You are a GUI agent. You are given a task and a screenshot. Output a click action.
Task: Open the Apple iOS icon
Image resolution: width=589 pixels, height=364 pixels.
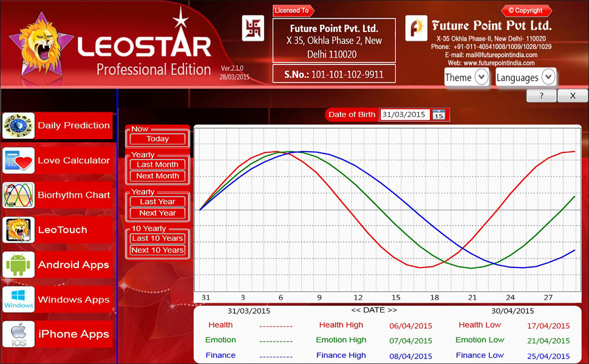tap(18, 334)
